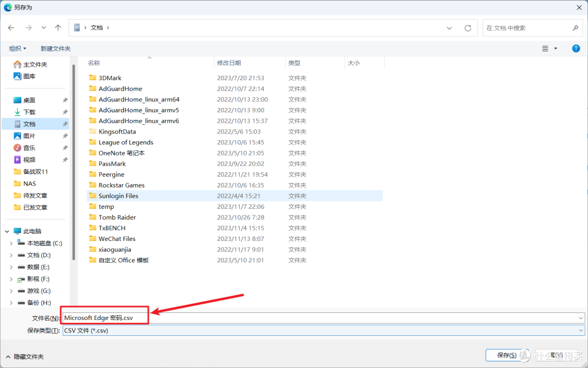Screen dimensions: 588x368
Task: Select the AdGuardHome_linux_armv5 folder icon
Action: (x=93, y=110)
